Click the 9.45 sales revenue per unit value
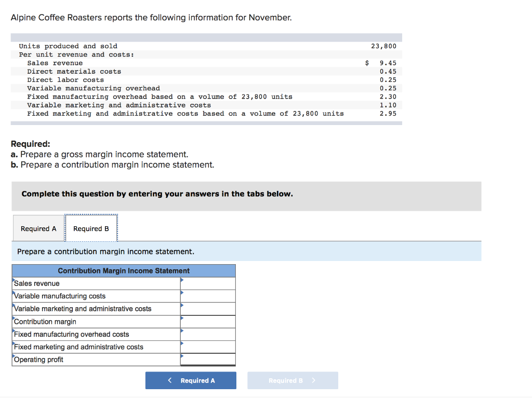The height and width of the screenshot is (398, 532). click(x=388, y=63)
